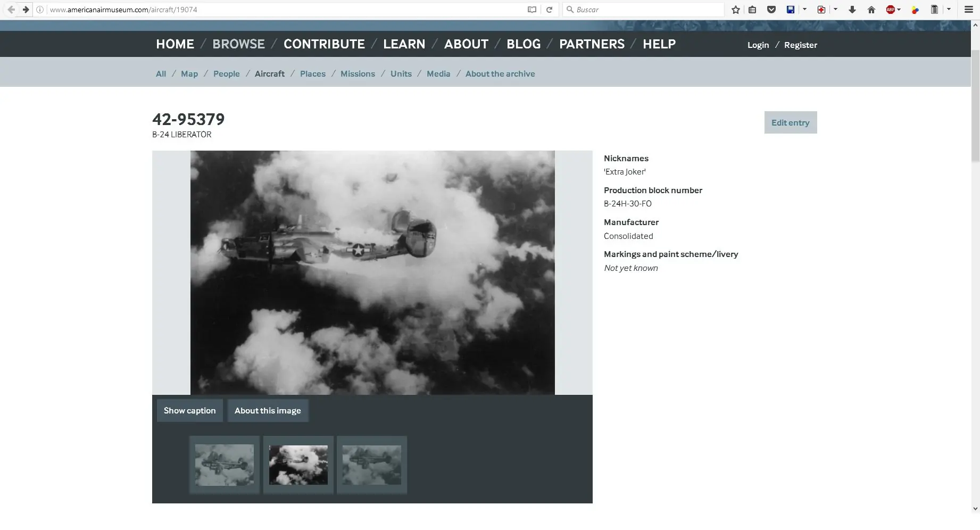Screen dimensions: 980x530
Task: Open dropdown next to the floppy disk icon
Action: point(804,10)
